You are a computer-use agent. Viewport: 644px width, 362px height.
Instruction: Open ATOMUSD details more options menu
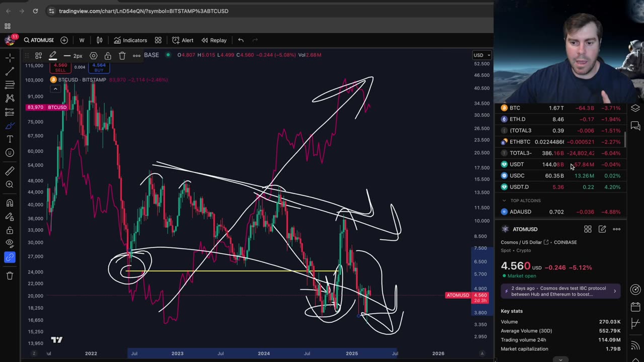[x=617, y=229]
